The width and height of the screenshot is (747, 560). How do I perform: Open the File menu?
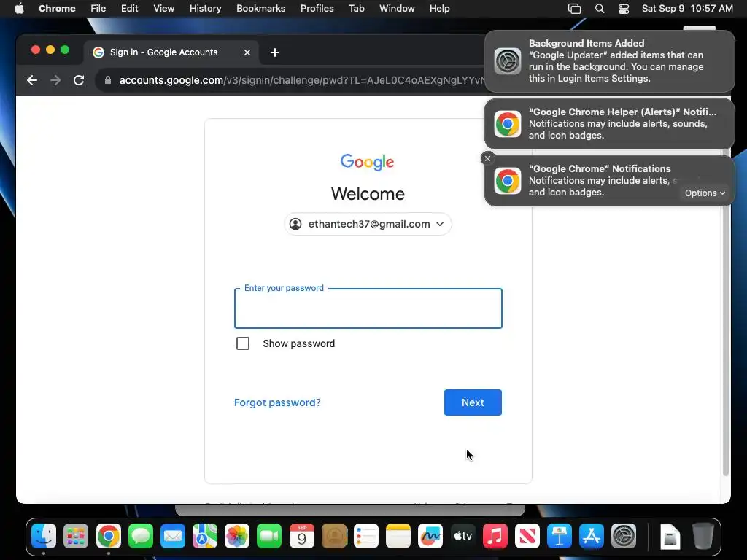tap(98, 9)
